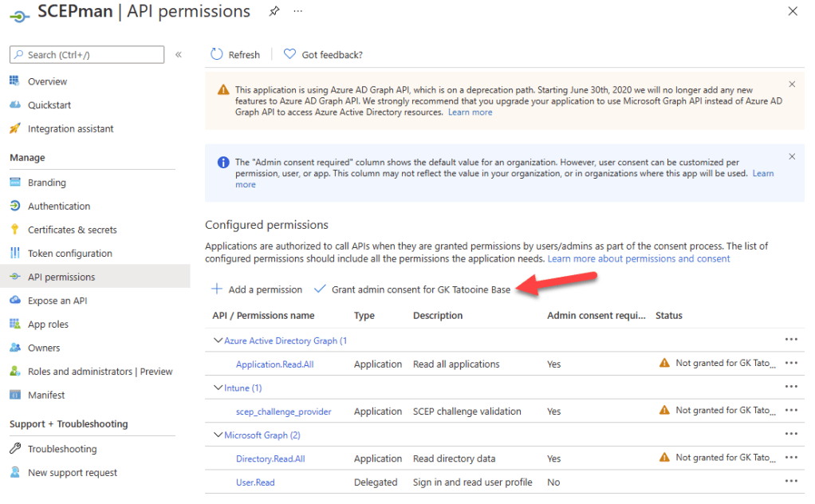Dismiss the Azure AD Graph deprecation warning
This screenshot has width=815, height=504.
(792, 84)
